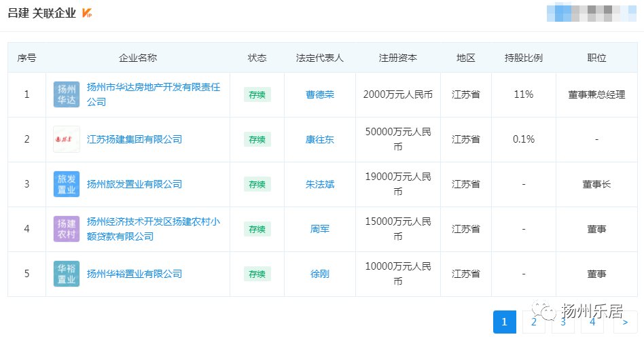Viewport: 644px width, 339px height.
Task: View legal representative 康往东
Action: [x=320, y=139]
